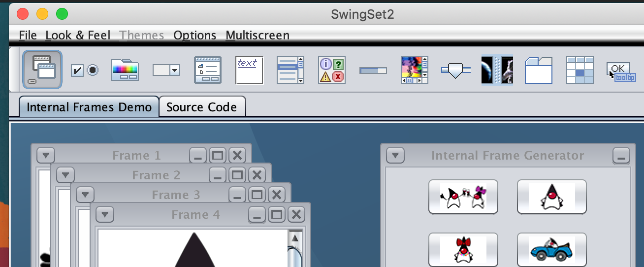The image size is (644, 267).
Task: Launch the HTML text editor pane demo
Action: pos(249,70)
